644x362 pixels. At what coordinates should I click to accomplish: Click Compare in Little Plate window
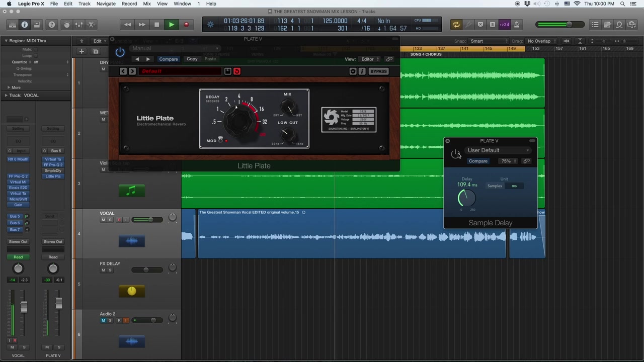(x=169, y=59)
